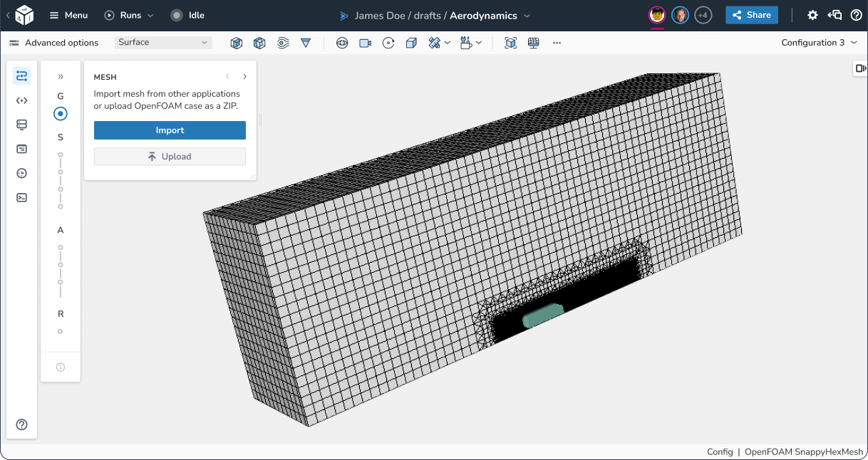The image size is (868, 460).
Task: Open the mesh grid display toolbar icon
Action: [x=532, y=43]
